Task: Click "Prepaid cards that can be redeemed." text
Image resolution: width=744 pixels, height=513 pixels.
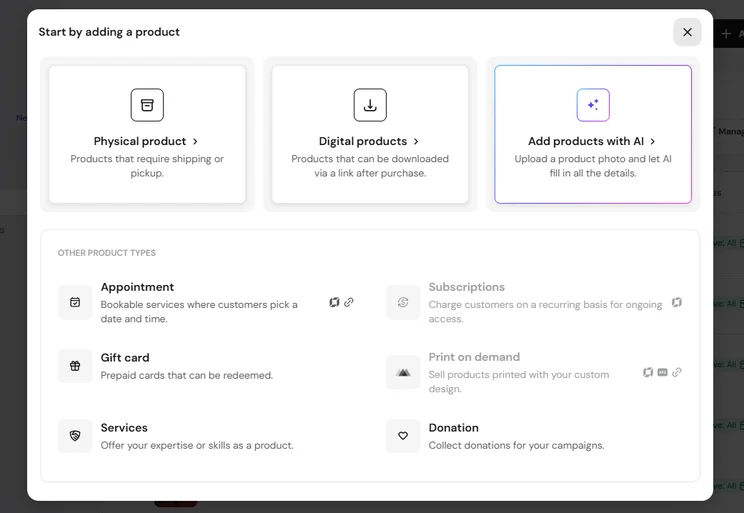Action: 187,375
